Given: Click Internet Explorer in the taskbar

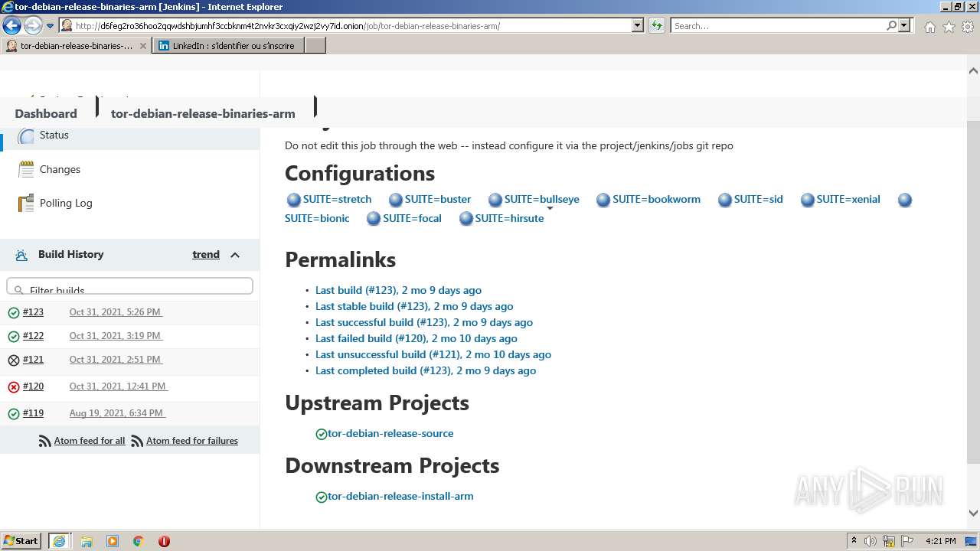Looking at the screenshot, I should point(59,540).
